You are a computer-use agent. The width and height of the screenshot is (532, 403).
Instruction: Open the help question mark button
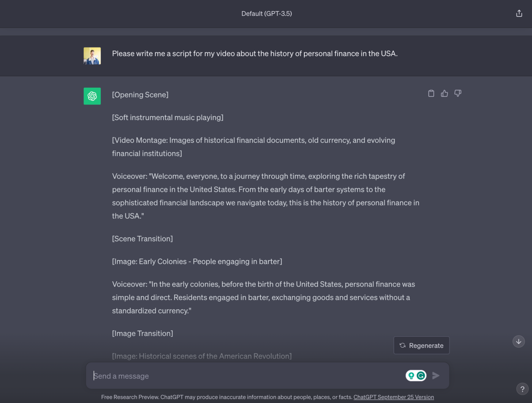point(522,389)
